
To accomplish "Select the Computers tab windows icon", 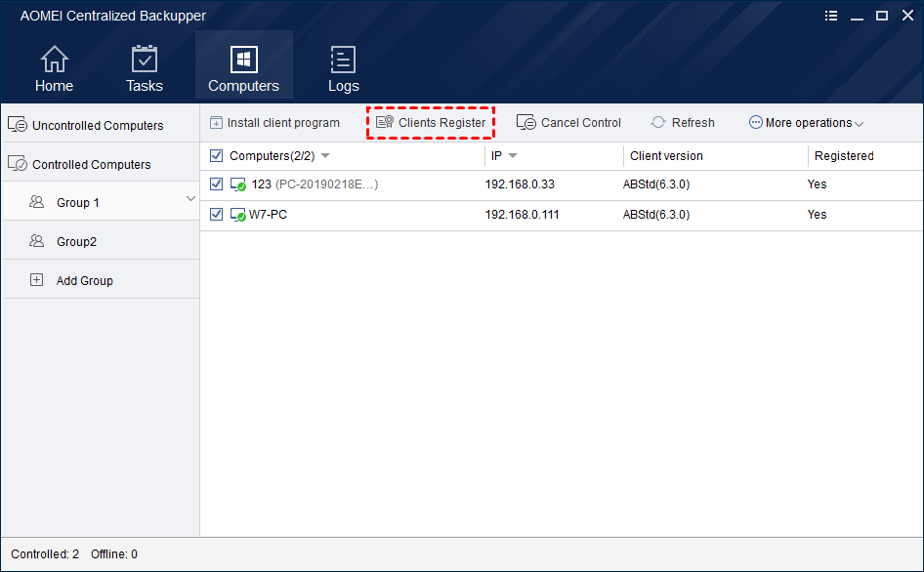I will click(244, 59).
